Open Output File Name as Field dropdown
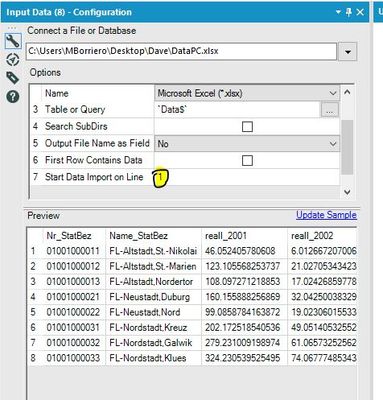Viewport: 383px width, 400px height. click(247, 144)
